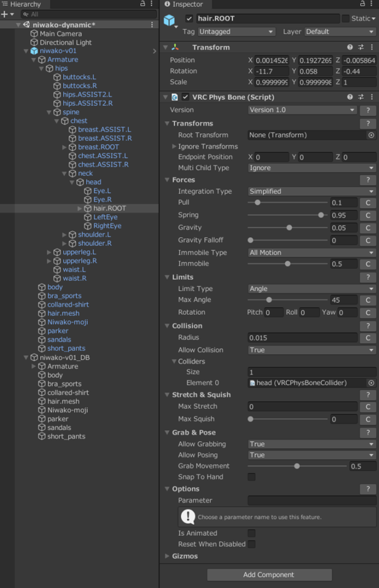Click the C button beside Pull
This screenshot has height=588, width=379.
pos(367,203)
